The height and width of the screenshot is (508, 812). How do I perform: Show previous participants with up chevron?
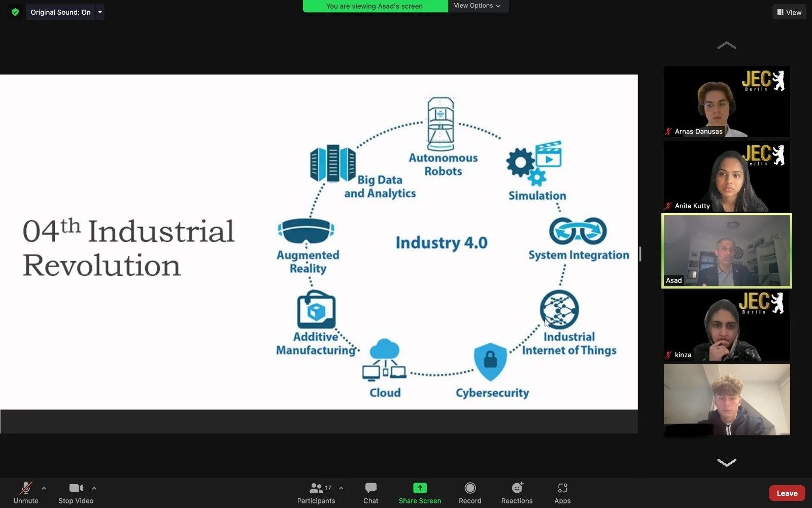(x=726, y=46)
